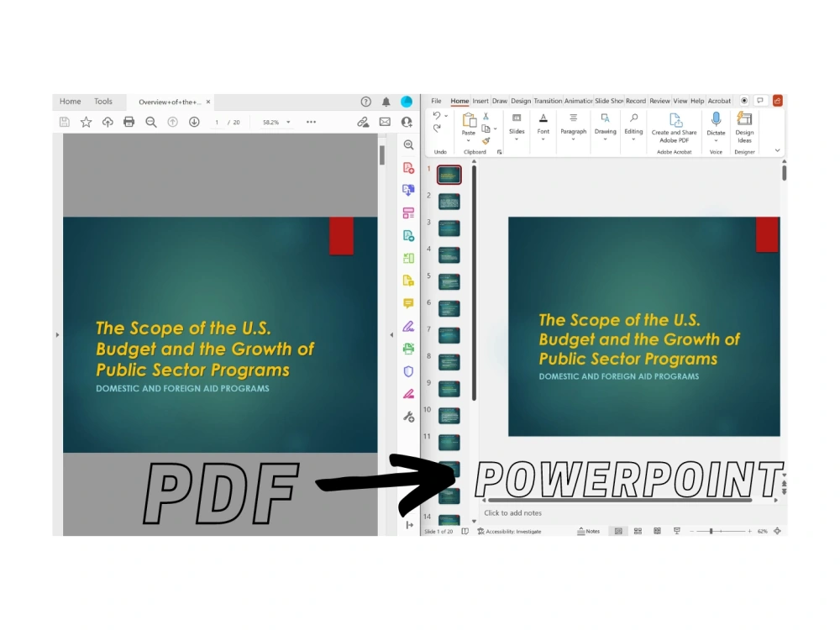Click the PowerPoint Share button

(x=777, y=101)
